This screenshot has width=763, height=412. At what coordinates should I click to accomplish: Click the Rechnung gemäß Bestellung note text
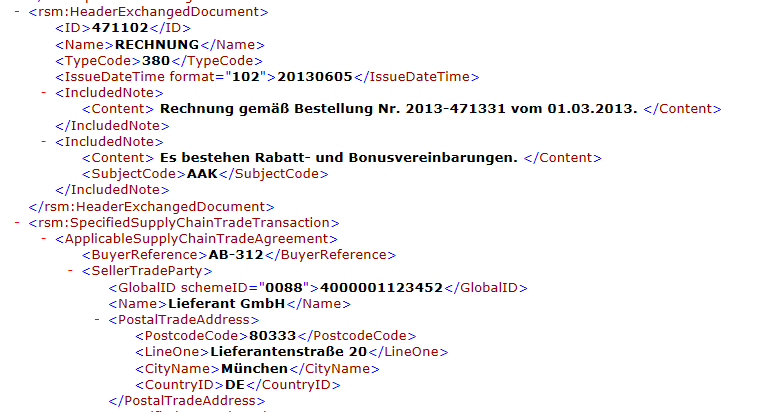399,109
